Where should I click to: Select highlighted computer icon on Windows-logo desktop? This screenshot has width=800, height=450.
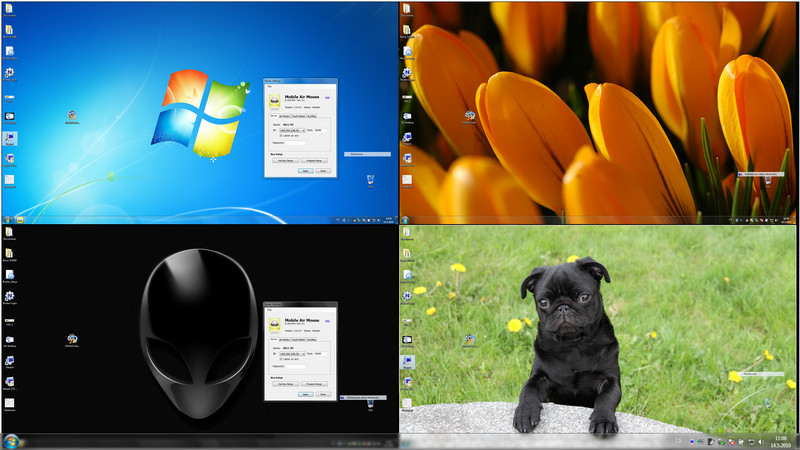click(10, 138)
